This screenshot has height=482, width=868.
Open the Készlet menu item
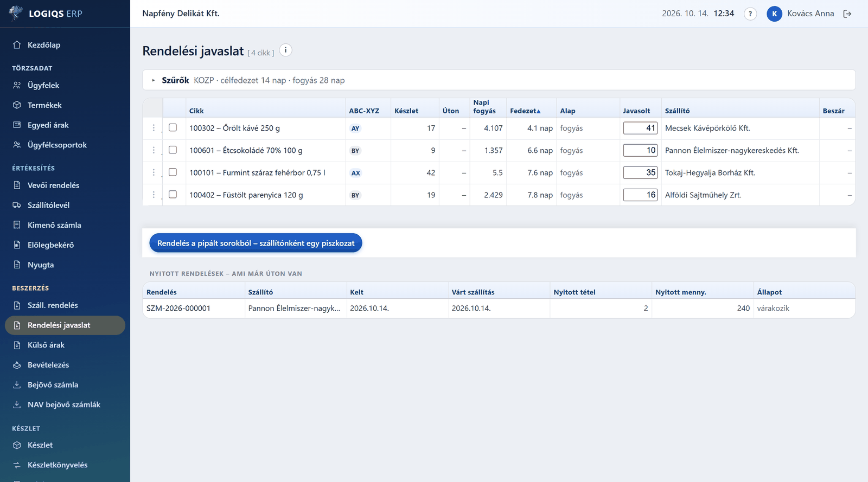(x=65, y=445)
